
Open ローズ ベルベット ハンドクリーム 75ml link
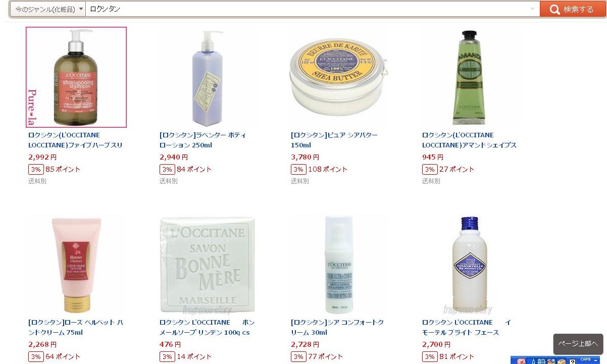(76, 327)
